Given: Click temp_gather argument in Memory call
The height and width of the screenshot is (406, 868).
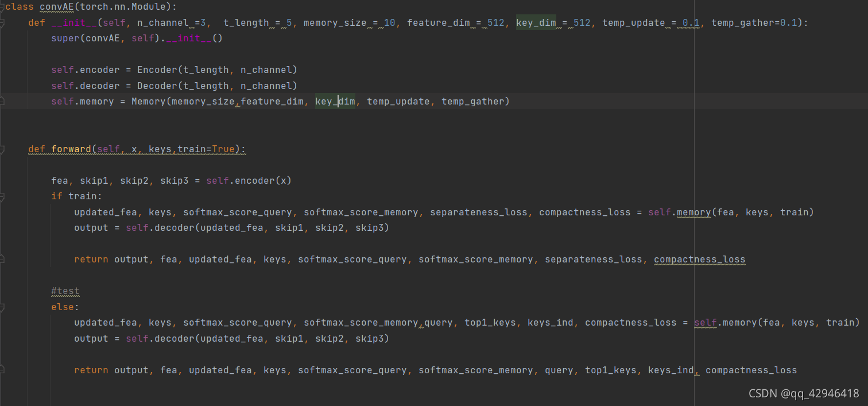Looking at the screenshot, I should [x=472, y=102].
